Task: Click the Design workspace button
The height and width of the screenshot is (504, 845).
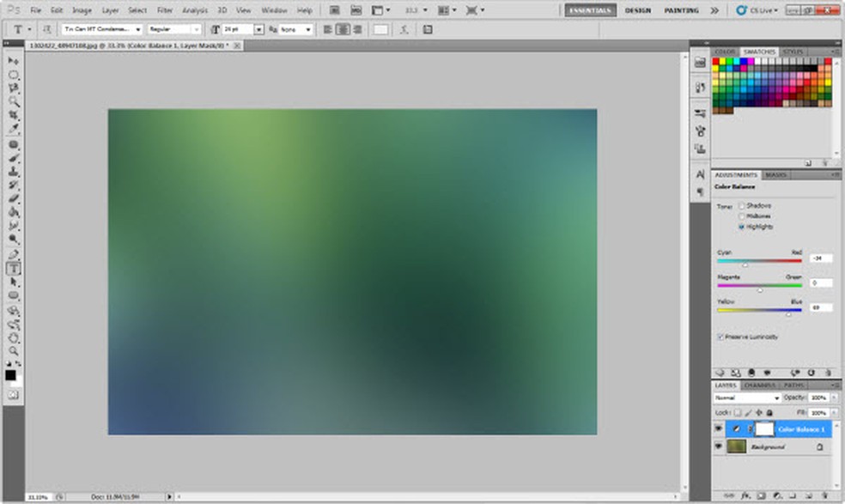Action: pos(637,10)
